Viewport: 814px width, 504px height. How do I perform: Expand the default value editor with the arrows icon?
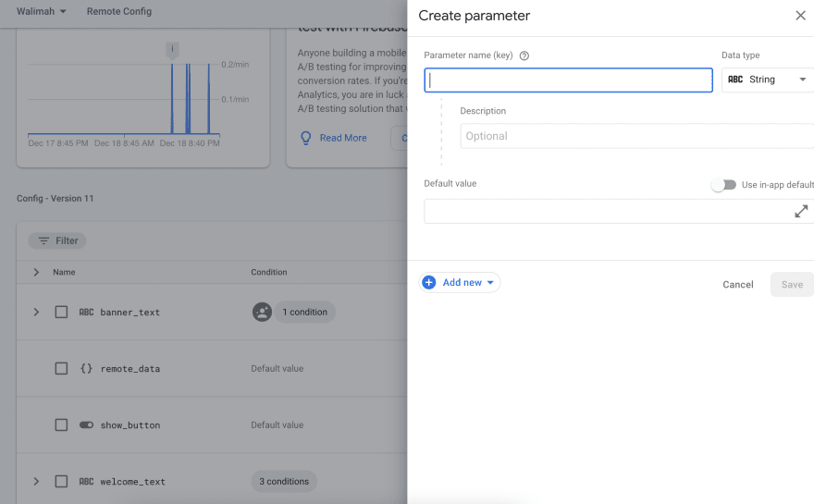pos(801,211)
